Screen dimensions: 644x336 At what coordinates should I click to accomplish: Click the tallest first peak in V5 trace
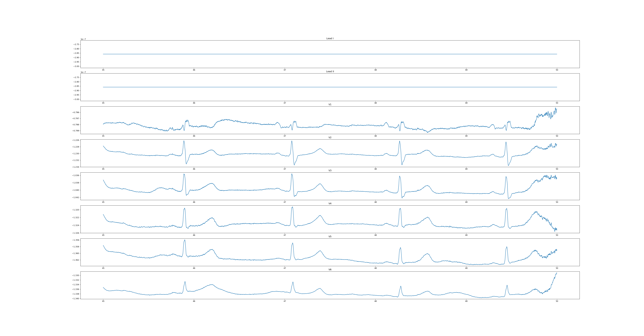click(x=185, y=240)
